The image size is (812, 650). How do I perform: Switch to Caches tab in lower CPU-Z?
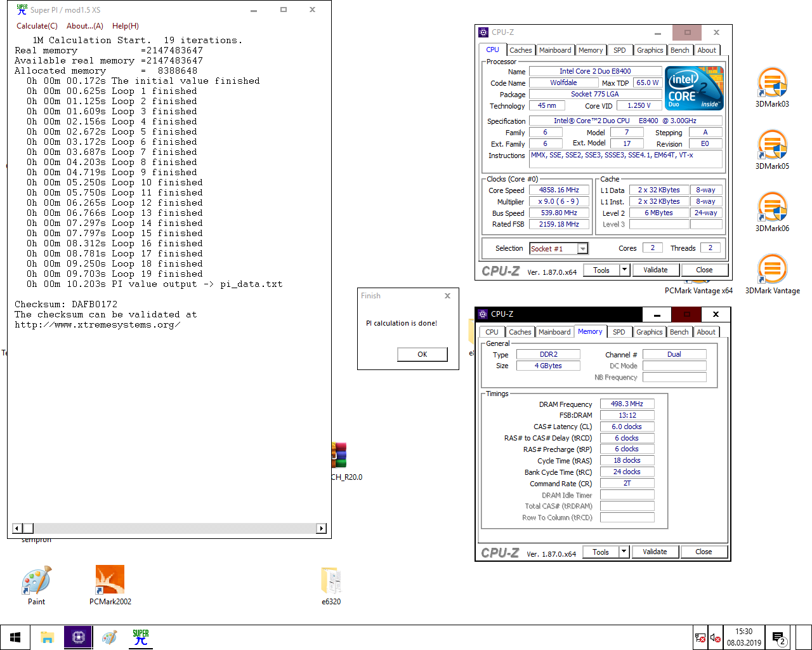520,332
